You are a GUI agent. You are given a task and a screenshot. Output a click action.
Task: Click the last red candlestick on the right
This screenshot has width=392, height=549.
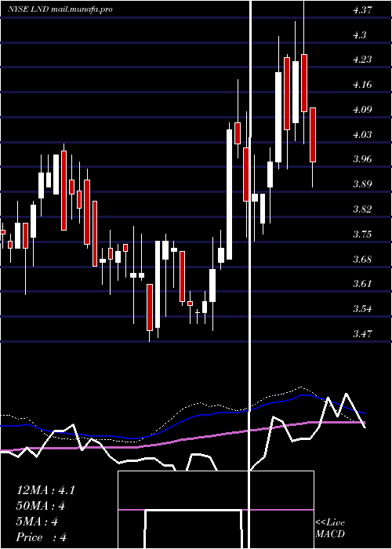(x=313, y=135)
